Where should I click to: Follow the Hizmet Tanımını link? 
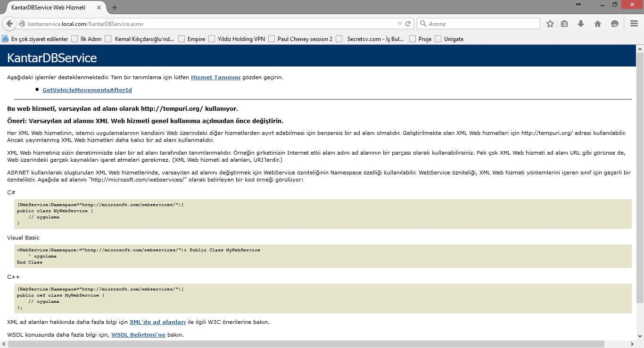[215, 77]
